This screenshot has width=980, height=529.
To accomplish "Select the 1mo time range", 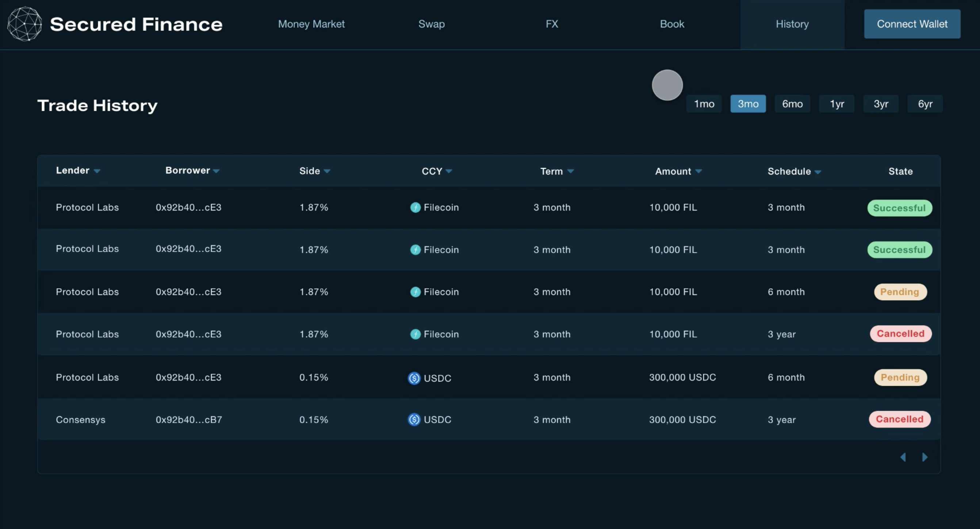I will tap(704, 104).
